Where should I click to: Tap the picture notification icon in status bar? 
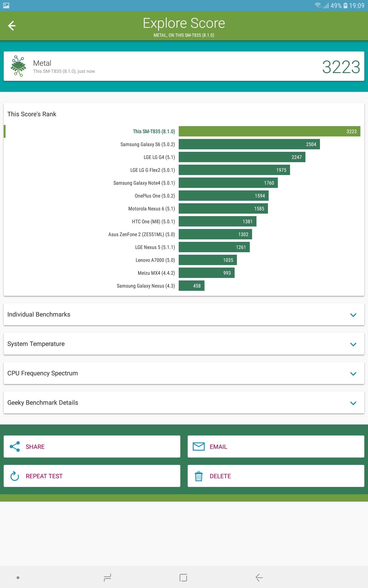click(x=6, y=5)
